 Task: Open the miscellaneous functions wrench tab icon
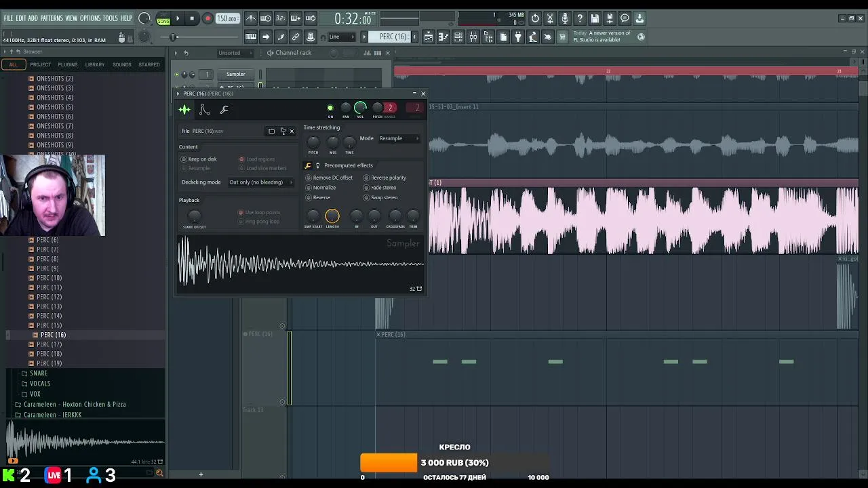[224, 109]
